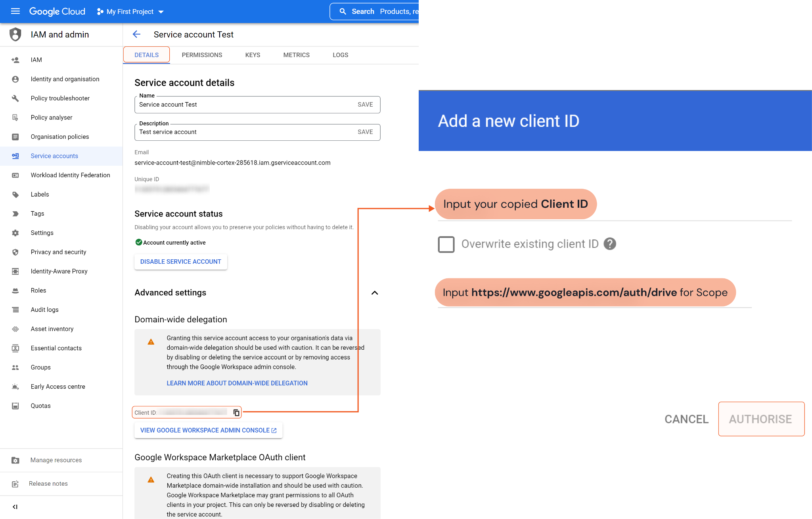
Task: Open Settings from the sidebar gear icon
Action: [15, 233]
